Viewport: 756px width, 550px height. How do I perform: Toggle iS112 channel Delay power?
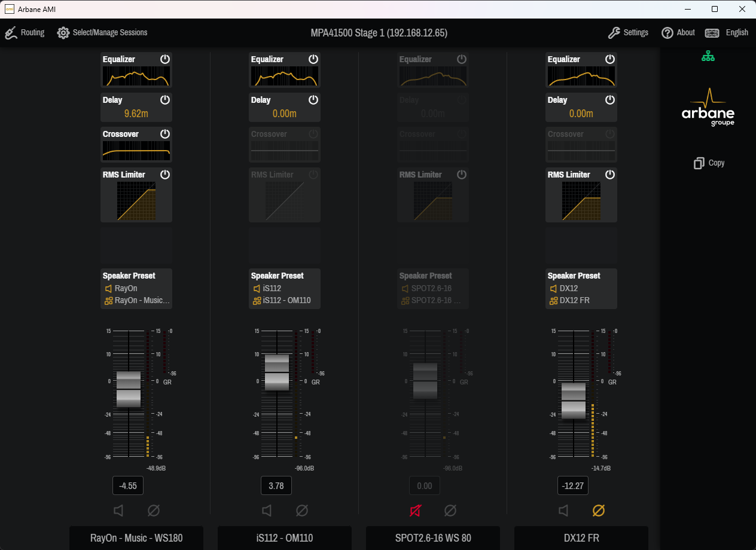pyautogui.click(x=313, y=100)
